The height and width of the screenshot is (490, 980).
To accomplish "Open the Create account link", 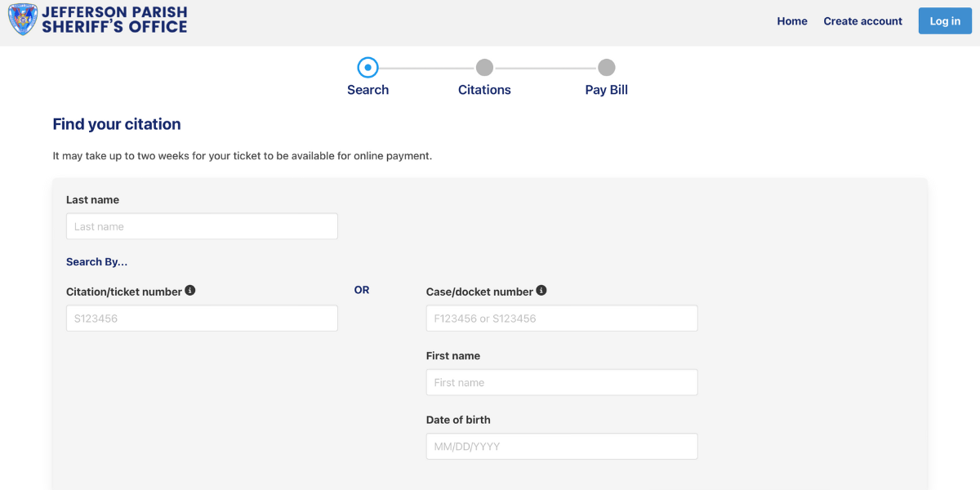I will [862, 21].
